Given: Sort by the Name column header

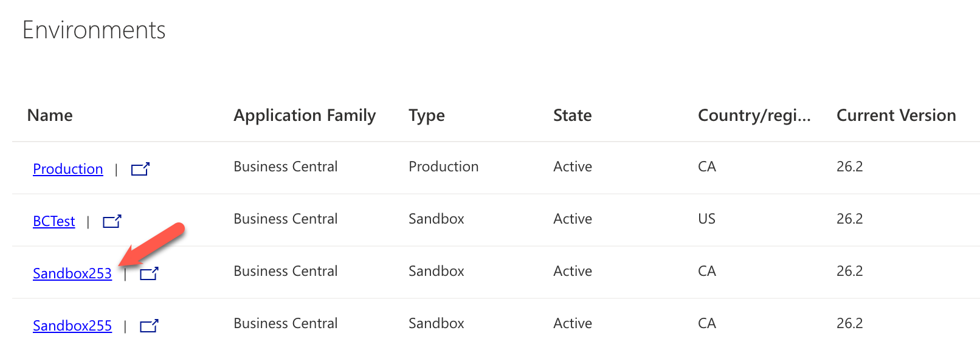Looking at the screenshot, I should [50, 115].
